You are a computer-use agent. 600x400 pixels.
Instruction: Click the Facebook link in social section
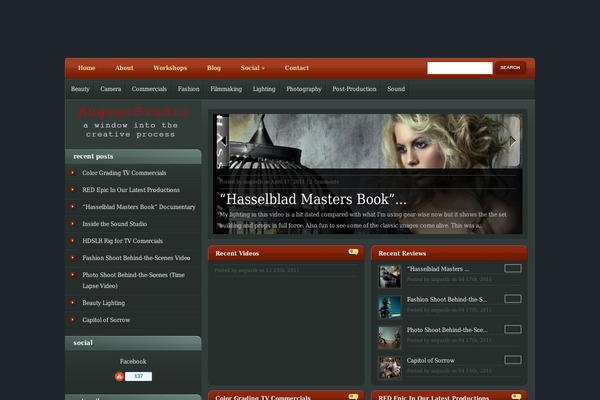(133, 361)
